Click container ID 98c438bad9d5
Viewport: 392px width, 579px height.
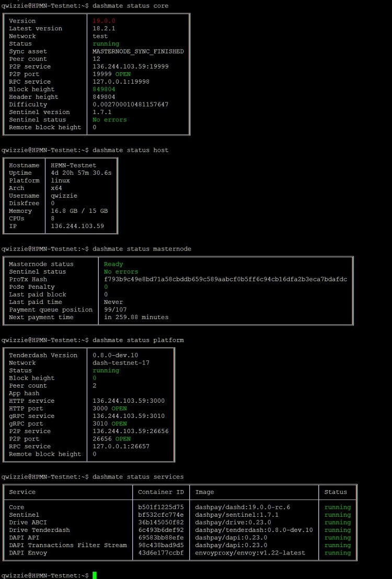[x=160, y=545]
